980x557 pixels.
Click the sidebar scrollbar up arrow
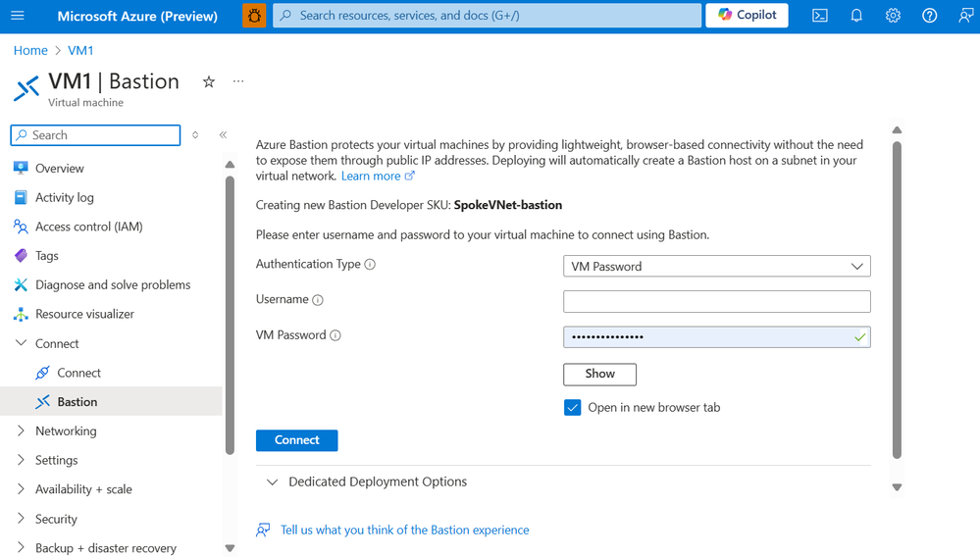coord(230,164)
